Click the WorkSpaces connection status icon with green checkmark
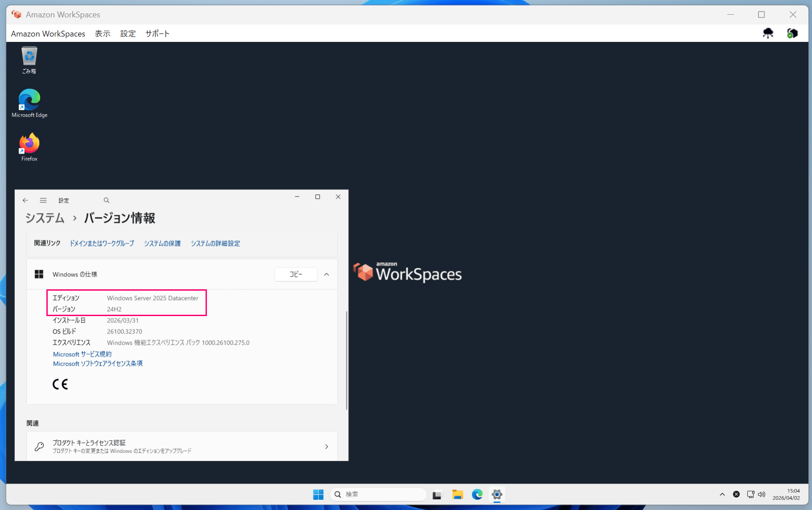The height and width of the screenshot is (510, 812). pyautogui.click(x=792, y=33)
